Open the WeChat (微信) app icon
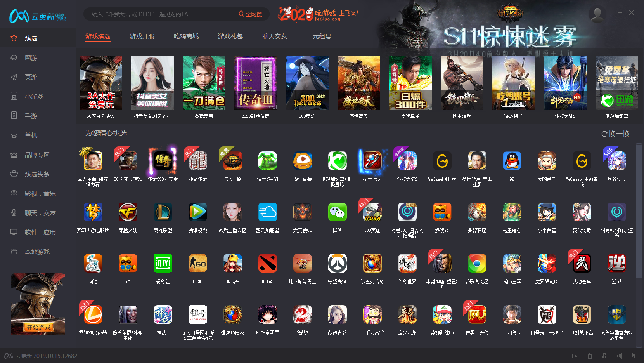Image resolution: width=644 pixels, height=363 pixels. 337,212
